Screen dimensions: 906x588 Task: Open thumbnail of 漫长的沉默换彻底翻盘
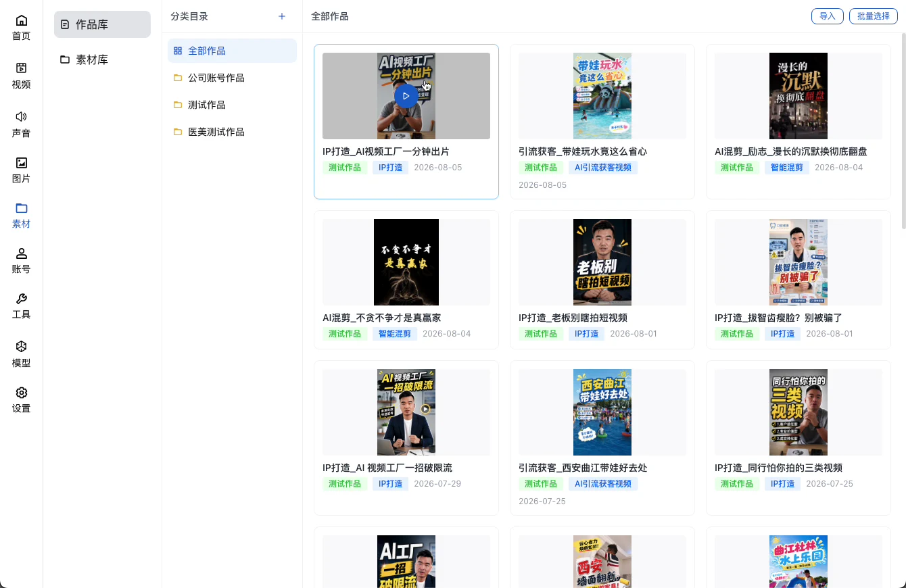tap(798, 96)
